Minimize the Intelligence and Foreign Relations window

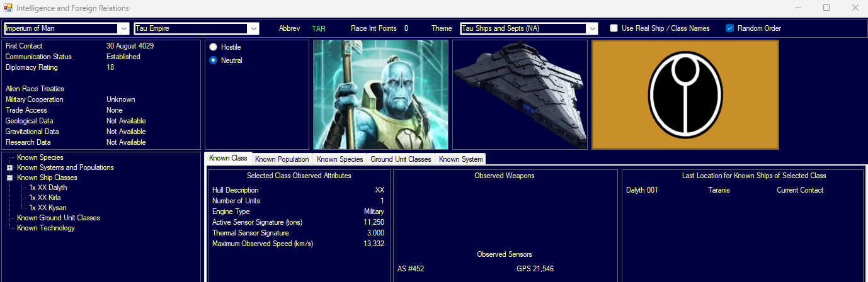point(799,8)
